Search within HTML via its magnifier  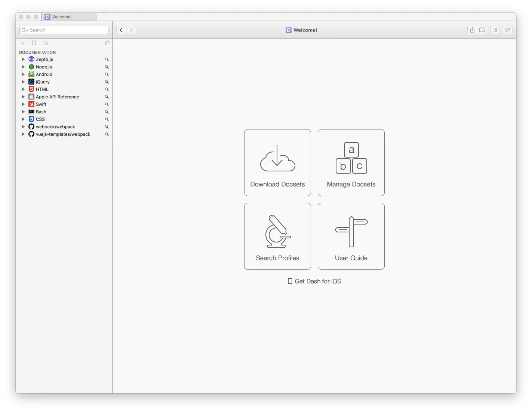107,89
